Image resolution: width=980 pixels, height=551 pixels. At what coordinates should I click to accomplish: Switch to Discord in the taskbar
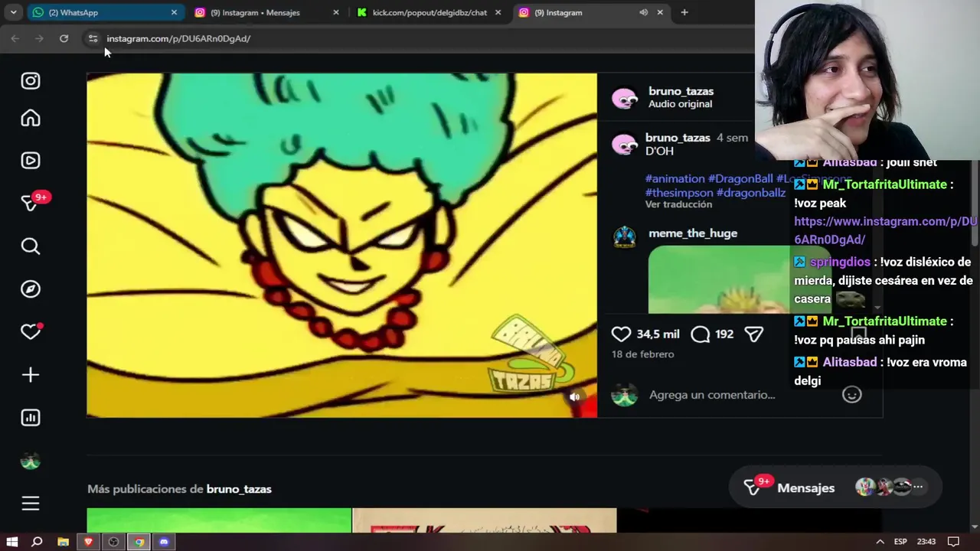[x=164, y=542]
